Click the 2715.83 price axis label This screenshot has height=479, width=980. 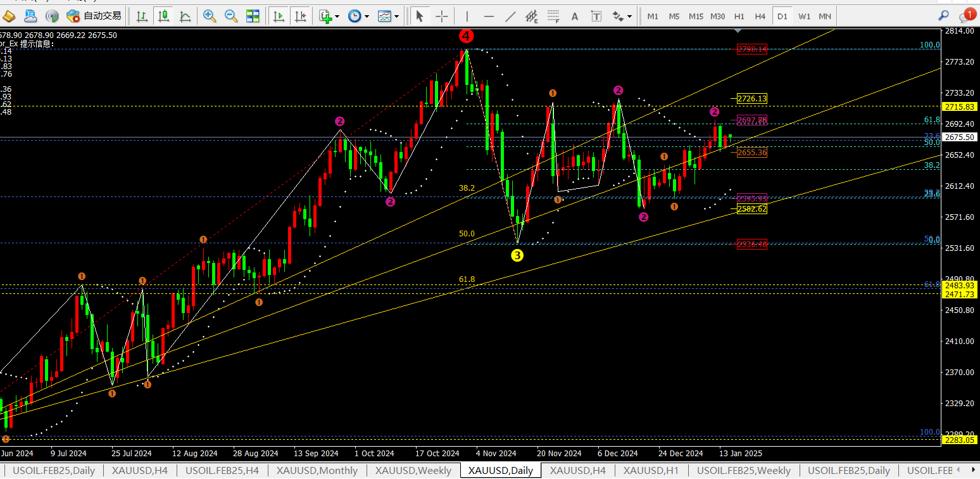pos(960,106)
